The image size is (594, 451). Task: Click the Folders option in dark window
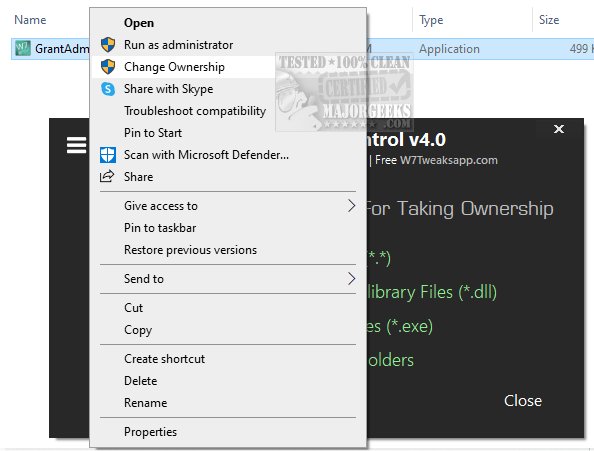point(391,360)
